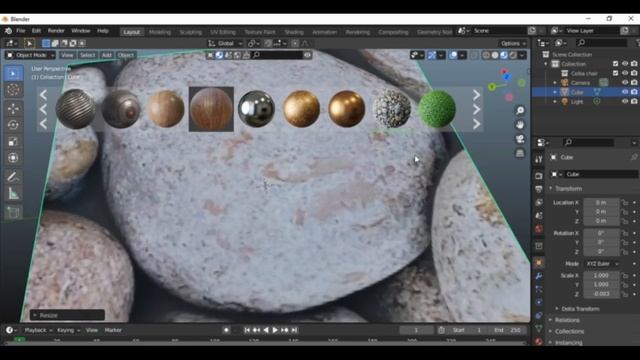Open the viewport Add menu button
This screenshot has width=640, height=360.
pyautogui.click(x=107, y=55)
